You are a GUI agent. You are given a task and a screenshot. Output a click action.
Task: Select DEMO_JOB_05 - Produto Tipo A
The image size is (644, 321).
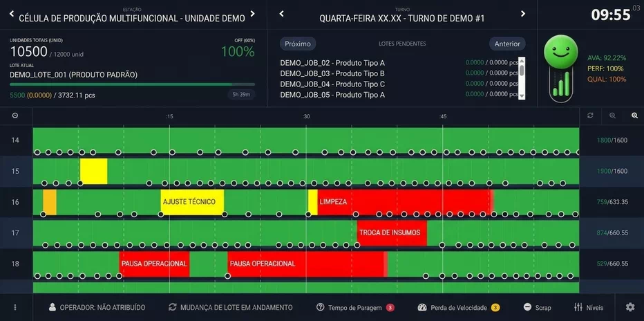click(332, 95)
